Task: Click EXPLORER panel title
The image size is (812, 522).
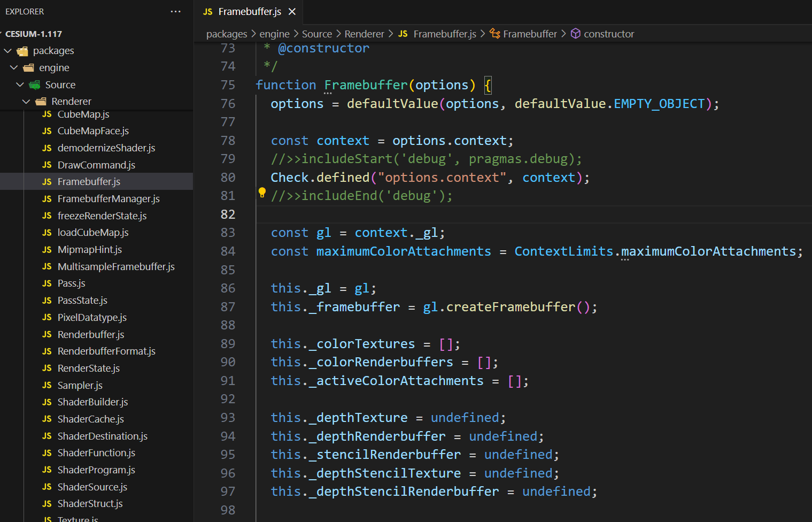Action: pyautogui.click(x=25, y=12)
